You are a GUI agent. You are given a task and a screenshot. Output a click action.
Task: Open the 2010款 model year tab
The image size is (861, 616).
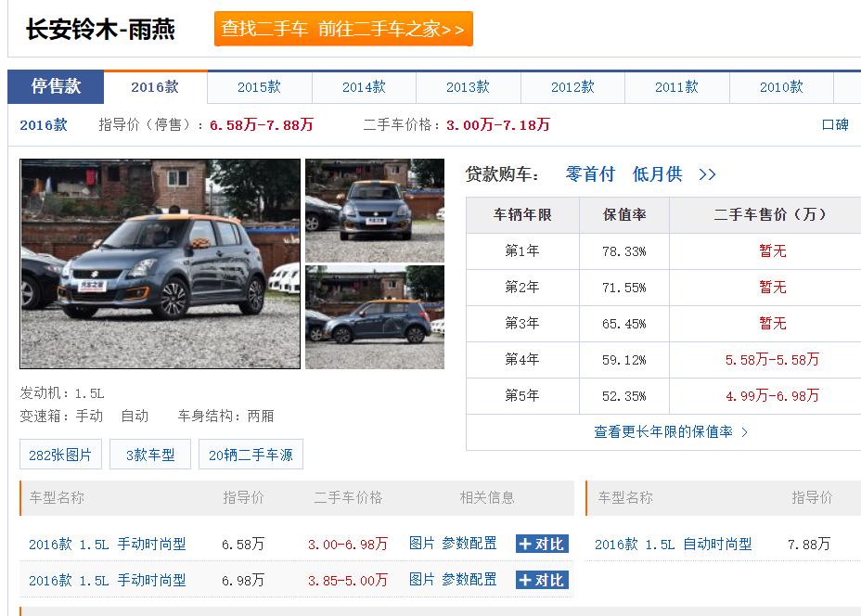pyautogui.click(x=780, y=86)
